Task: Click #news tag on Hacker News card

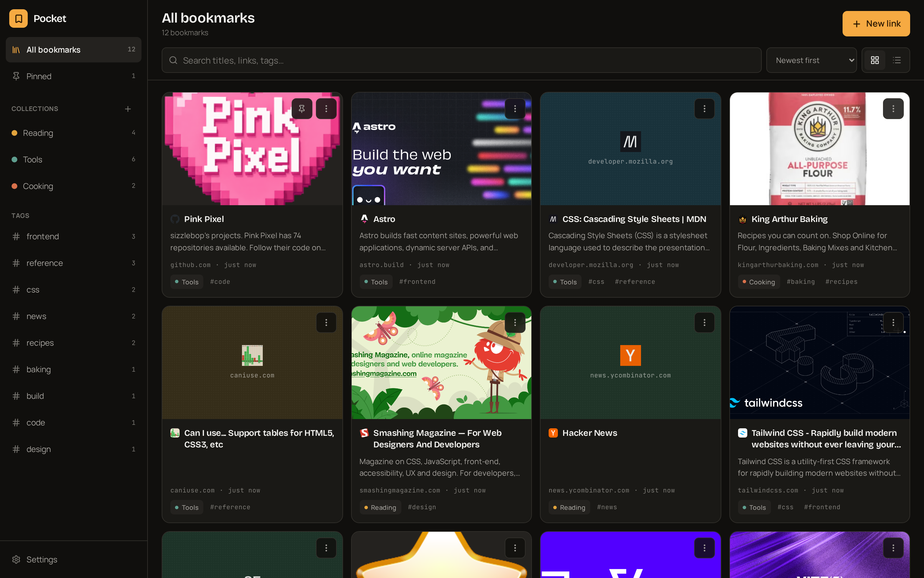Action: coord(607,507)
